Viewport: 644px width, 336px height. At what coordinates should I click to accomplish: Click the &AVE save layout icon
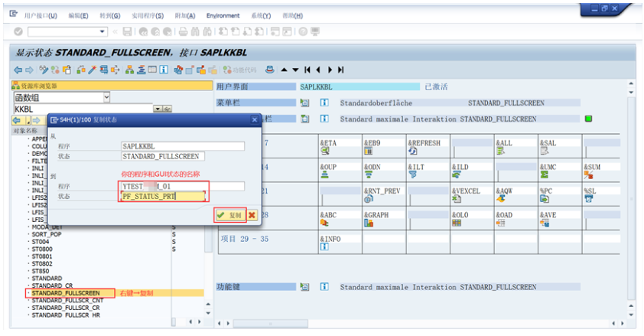[x=545, y=223]
